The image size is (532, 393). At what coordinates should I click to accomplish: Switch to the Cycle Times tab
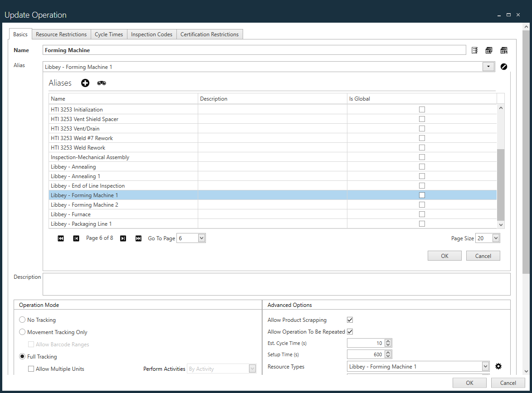(x=109, y=34)
